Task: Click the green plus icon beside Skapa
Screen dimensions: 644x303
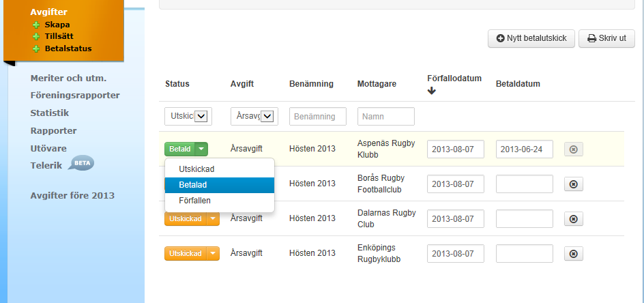Action: point(36,25)
